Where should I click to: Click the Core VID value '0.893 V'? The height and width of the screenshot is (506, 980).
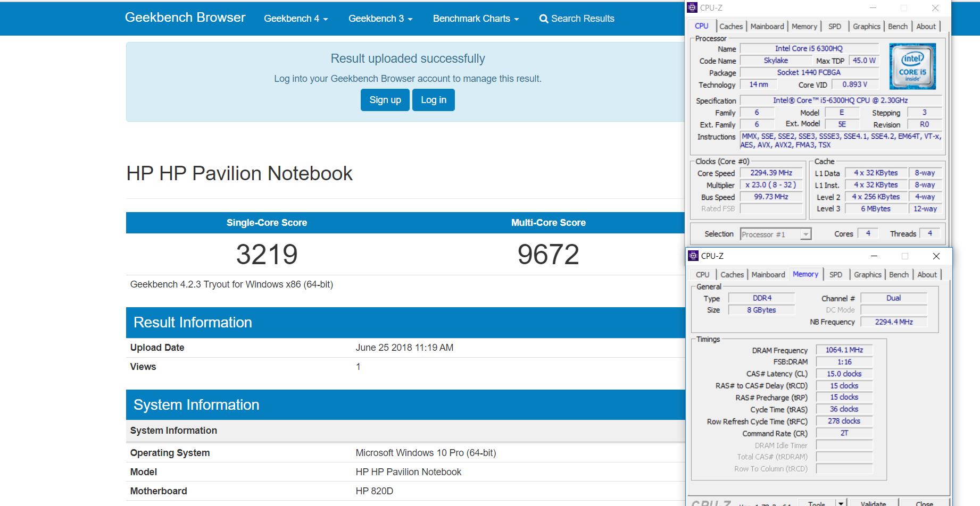click(x=855, y=85)
